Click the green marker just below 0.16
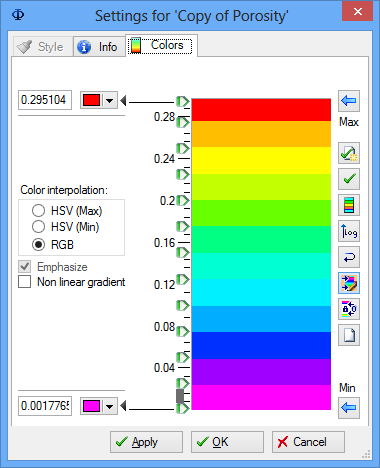The width and height of the screenshot is (380, 468). tap(183, 253)
